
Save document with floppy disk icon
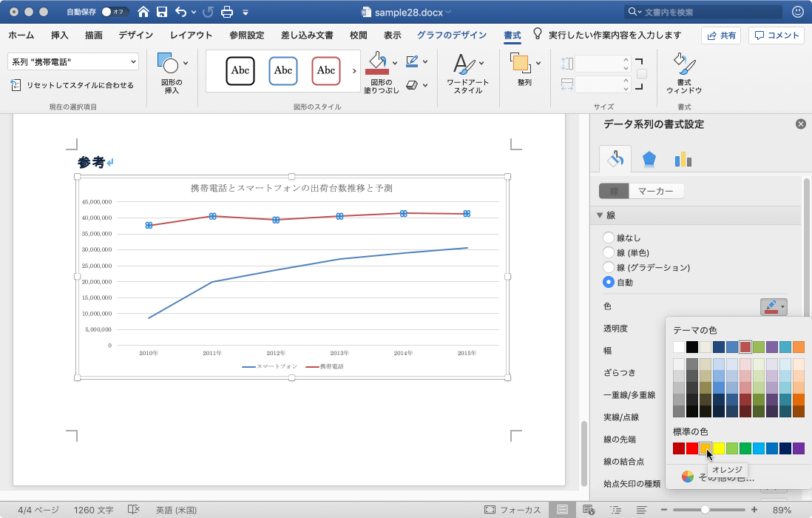click(x=162, y=12)
